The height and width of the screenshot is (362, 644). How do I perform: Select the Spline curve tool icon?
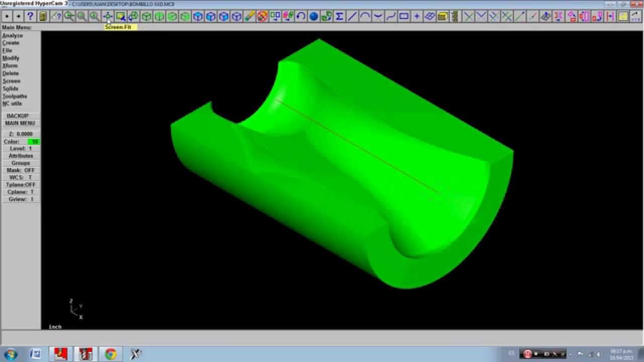(x=391, y=17)
